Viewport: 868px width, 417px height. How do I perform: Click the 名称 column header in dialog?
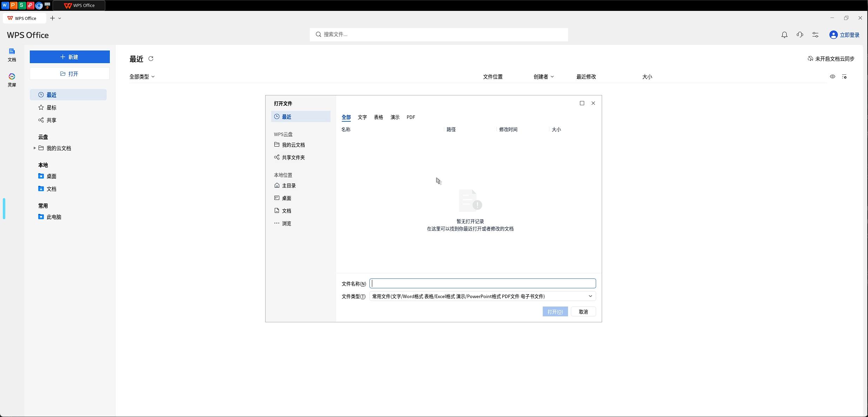pos(346,129)
